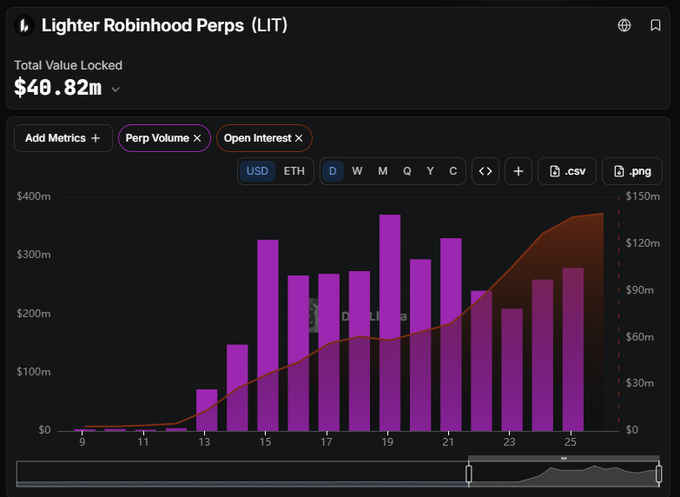This screenshot has width=680, height=497.
Task: Click the tallest volume bar on day 19
Action: pyautogui.click(x=390, y=323)
